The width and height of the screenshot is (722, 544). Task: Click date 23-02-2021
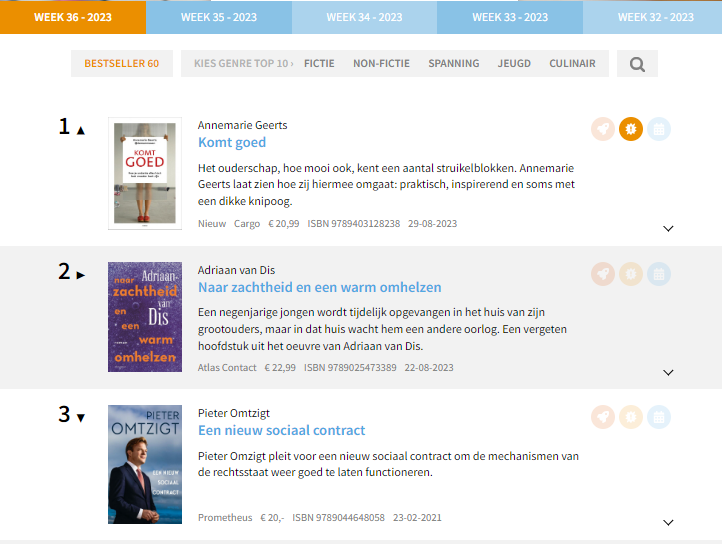(417, 518)
